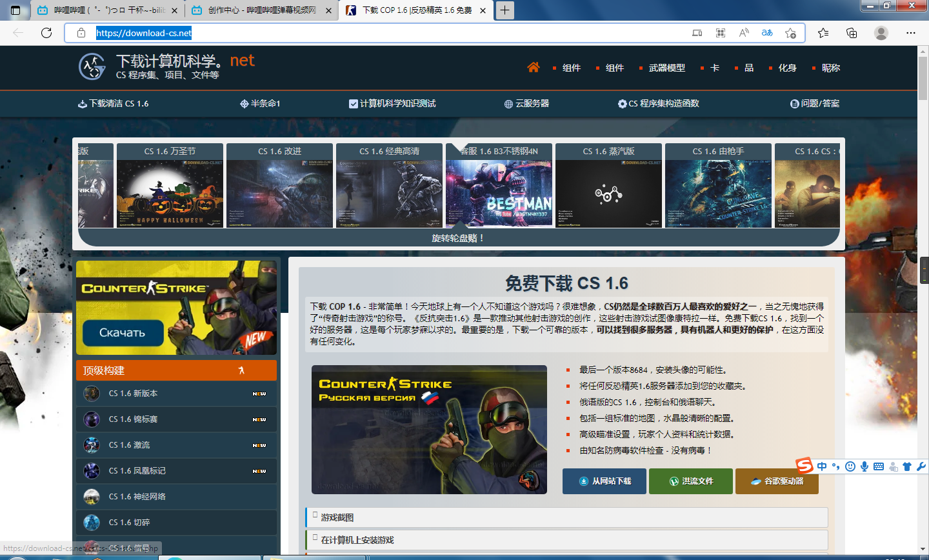Click the Sogou input method S logo
Screen dimensions: 929x560
(804, 465)
